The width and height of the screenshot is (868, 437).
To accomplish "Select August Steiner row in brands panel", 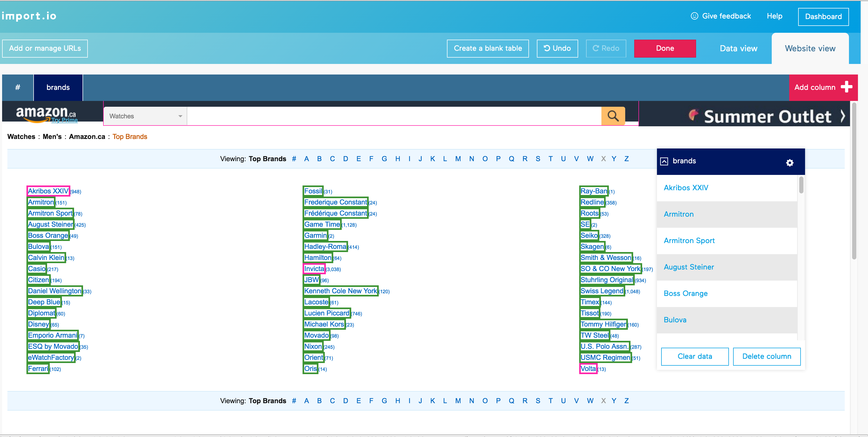I will [x=727, y=267].
